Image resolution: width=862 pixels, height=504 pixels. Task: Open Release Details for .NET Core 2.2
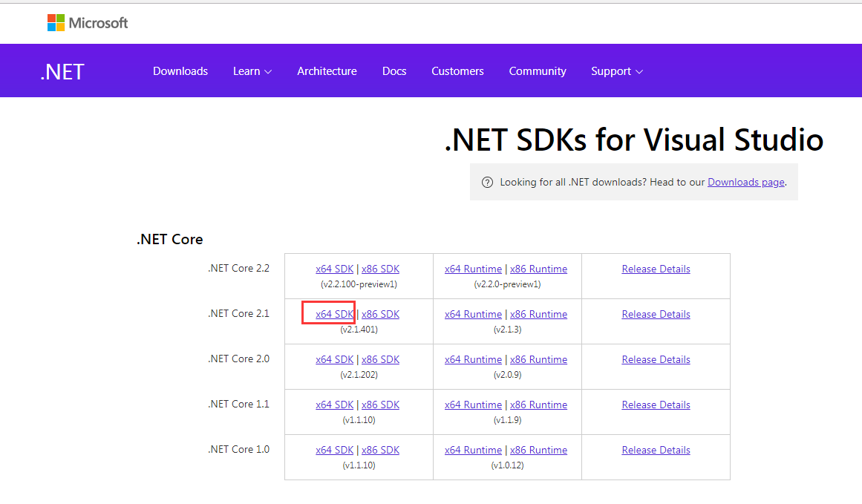[656, 269]
